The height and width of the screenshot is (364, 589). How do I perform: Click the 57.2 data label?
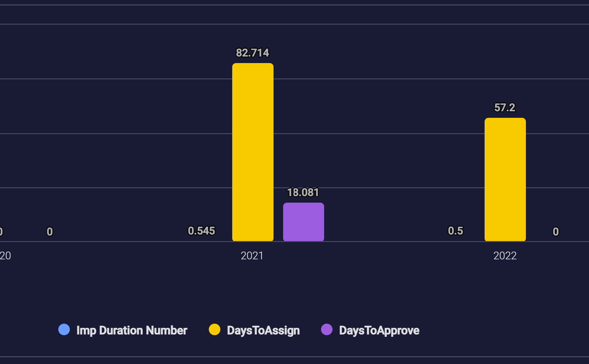click(x=504, y=108)
